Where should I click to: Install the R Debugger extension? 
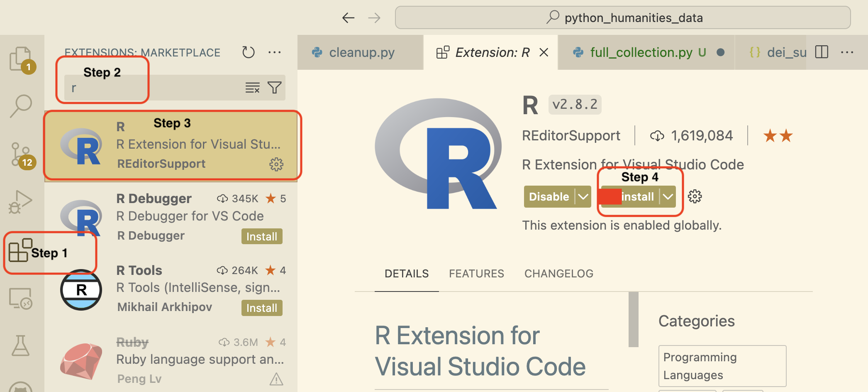pyautogui.click(x=262, y=236)
